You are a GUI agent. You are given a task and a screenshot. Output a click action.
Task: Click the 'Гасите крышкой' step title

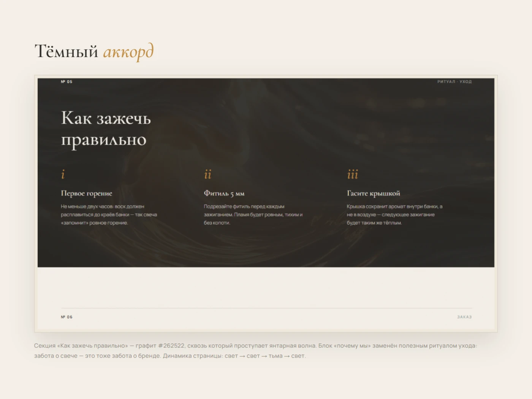(x=374, y=193)
